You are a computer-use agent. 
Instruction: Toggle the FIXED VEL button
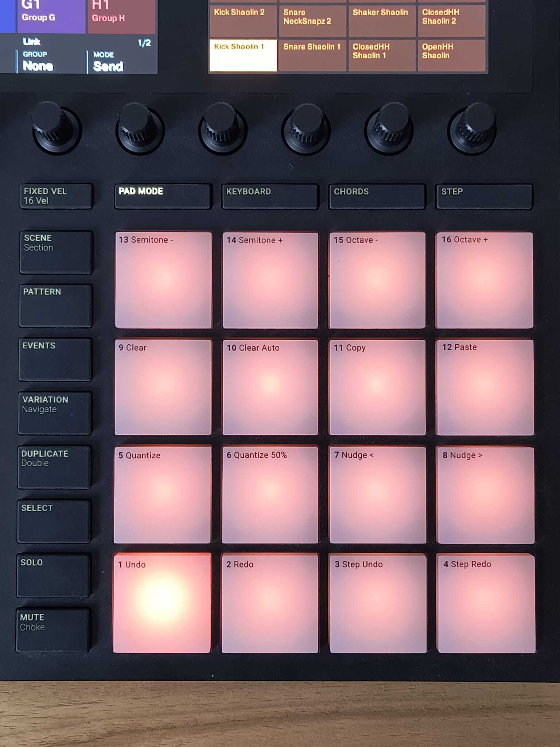tap(57, 196)
